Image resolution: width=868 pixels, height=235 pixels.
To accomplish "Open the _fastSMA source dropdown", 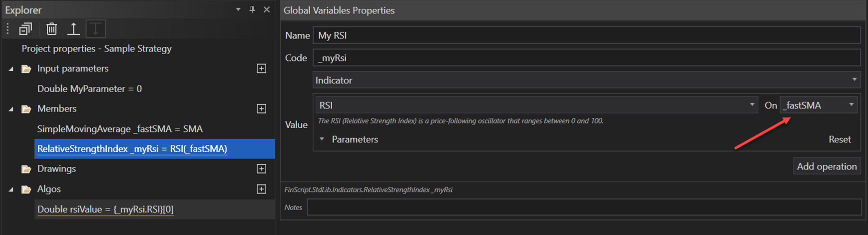I will pos(851,105).
